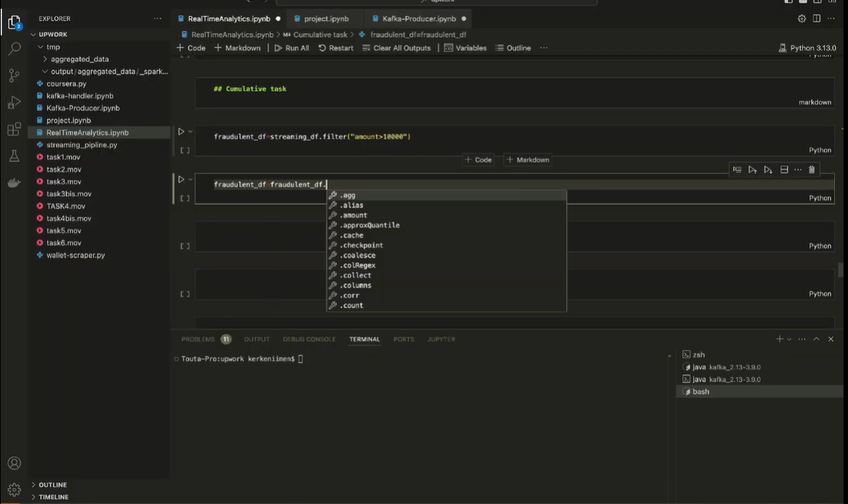Expand the aggregated_data folder
Screen dimensions: 848x504
[x=79, y=59]
